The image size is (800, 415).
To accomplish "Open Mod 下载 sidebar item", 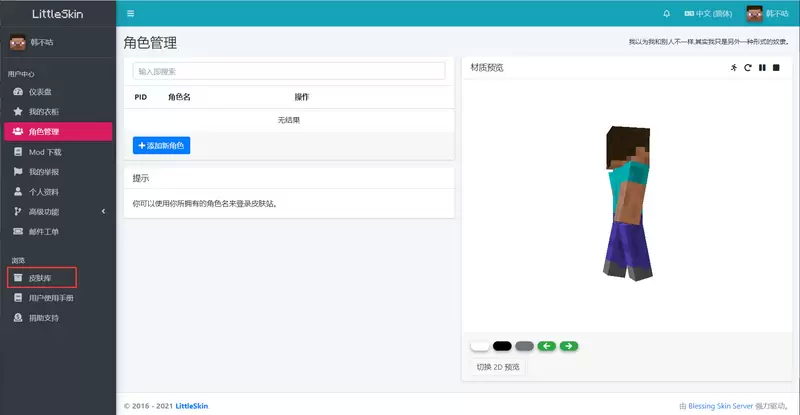I will (58, 152).
